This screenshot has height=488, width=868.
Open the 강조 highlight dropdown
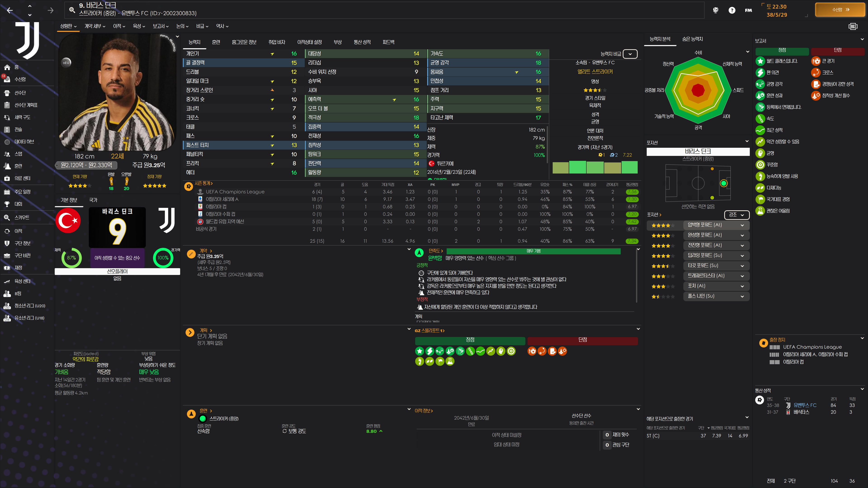coord(737,215)
